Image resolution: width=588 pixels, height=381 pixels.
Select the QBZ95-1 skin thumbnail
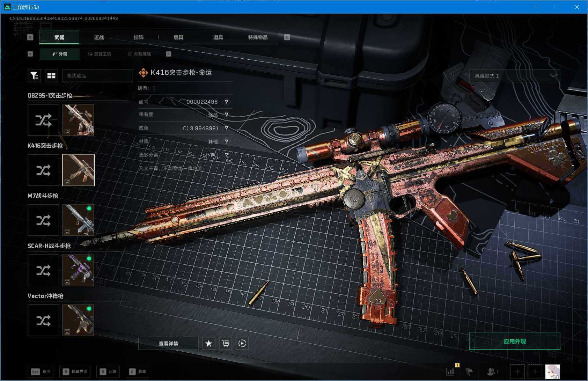coord(78,120)
